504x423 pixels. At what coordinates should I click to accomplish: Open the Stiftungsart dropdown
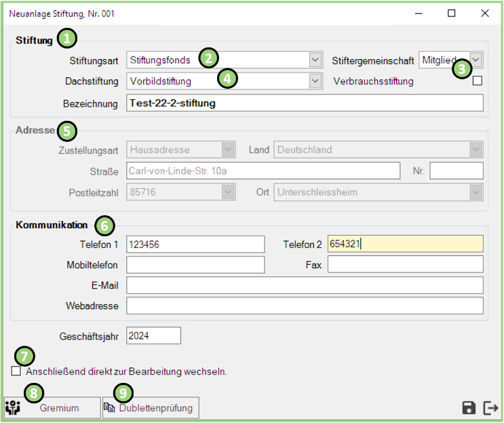(315, 60)
